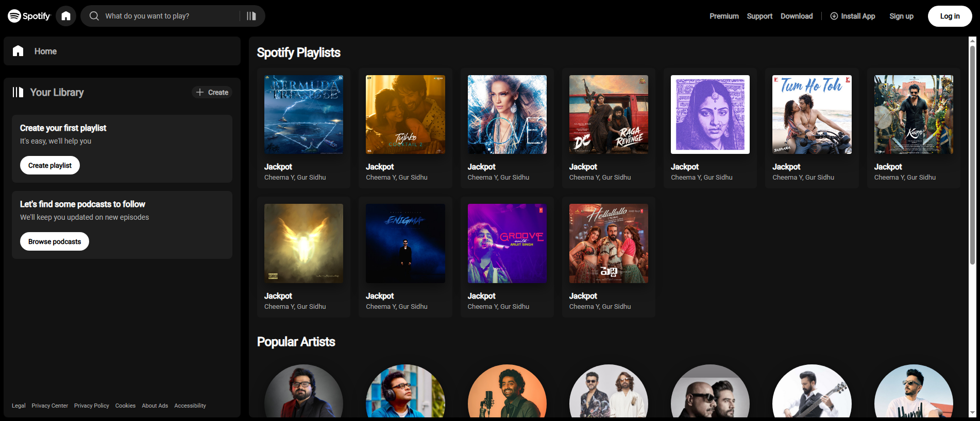Click the Create playlist button
Viewport: 980px width, 421px height.
pyautogui.click(x=50, y=165)
